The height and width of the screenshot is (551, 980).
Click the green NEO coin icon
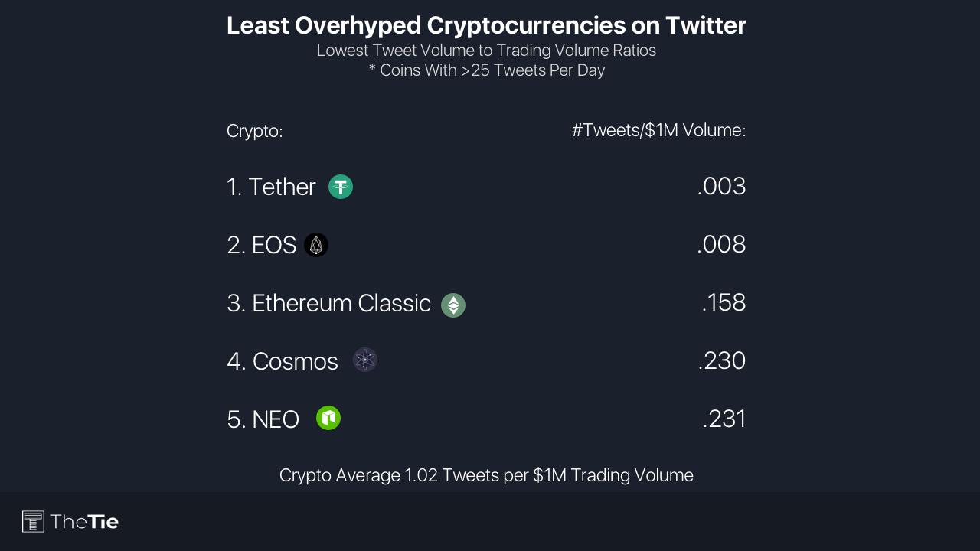[328, 418]
